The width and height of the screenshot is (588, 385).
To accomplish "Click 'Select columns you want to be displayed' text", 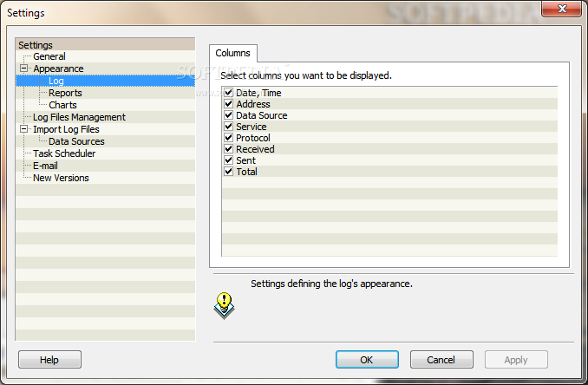I will 306,75.
